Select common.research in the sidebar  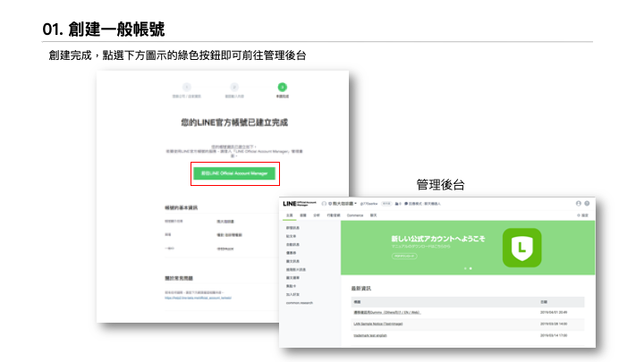pos(299,302)
